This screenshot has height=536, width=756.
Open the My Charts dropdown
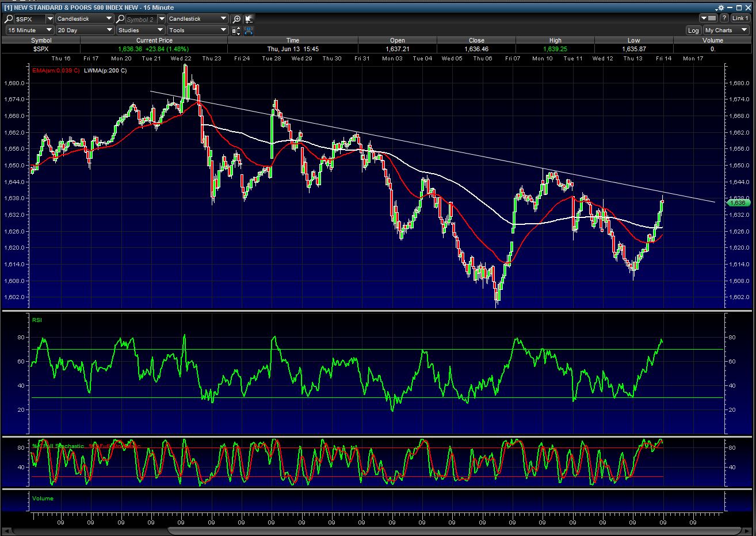click(x=726, y=30)
